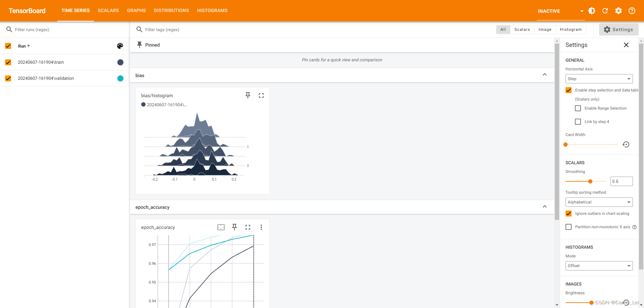Sort runs by the Run column

[x=24, y=46]
